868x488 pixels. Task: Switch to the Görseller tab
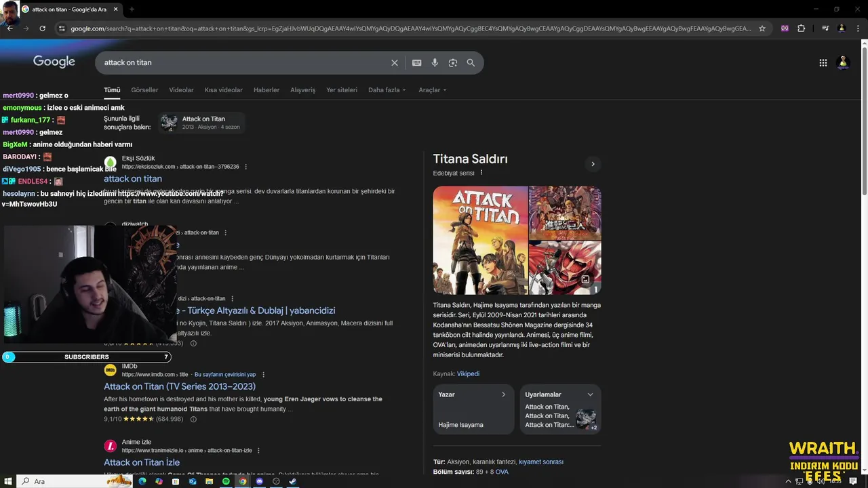(144, 90)
